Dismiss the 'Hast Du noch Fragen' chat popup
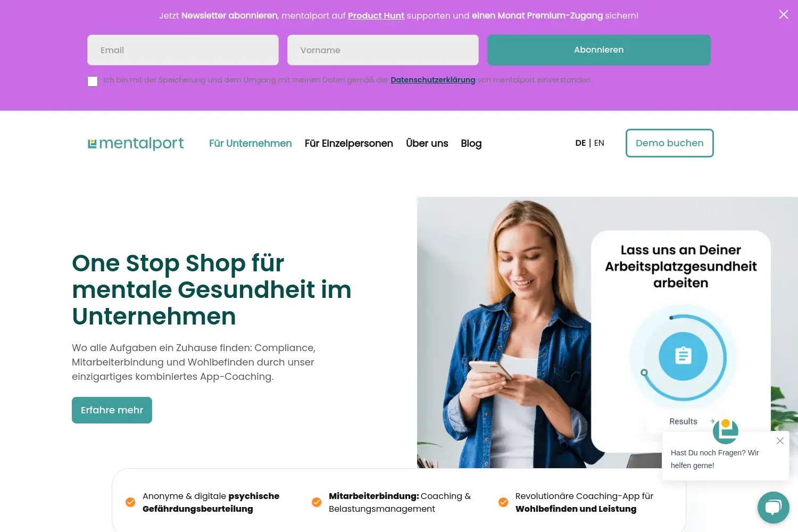This screenshot has height=532, width=798. click(x=780, y=440)
